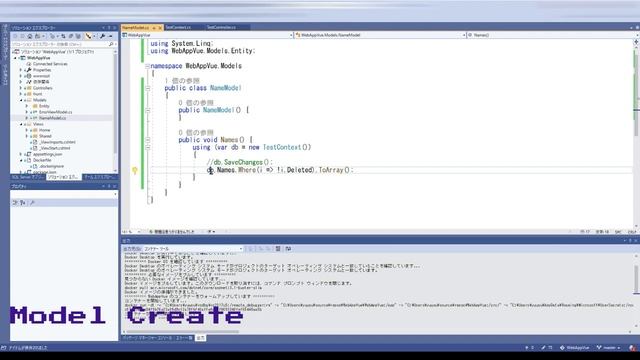Collapse the NameModel() constructor outlining box
This screenshot has width=640, height=360.
tap(147, 110)
